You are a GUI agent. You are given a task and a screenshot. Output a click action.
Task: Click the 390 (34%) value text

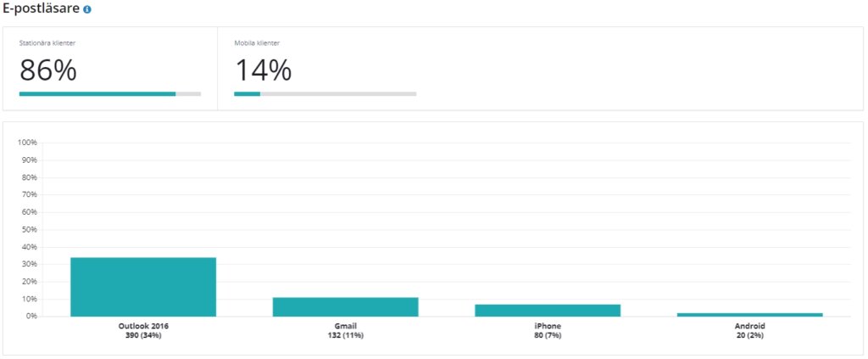point(143,335)
